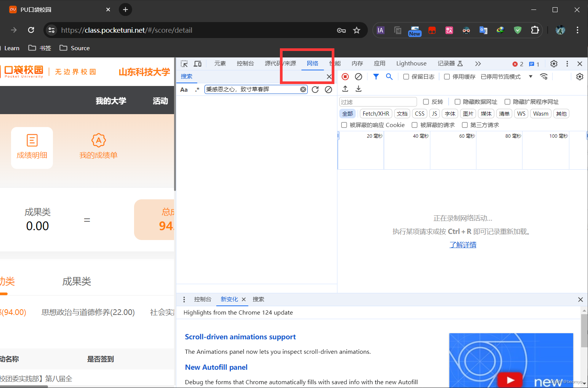
Task: Filter by Wasm requests
Action: 541,114
